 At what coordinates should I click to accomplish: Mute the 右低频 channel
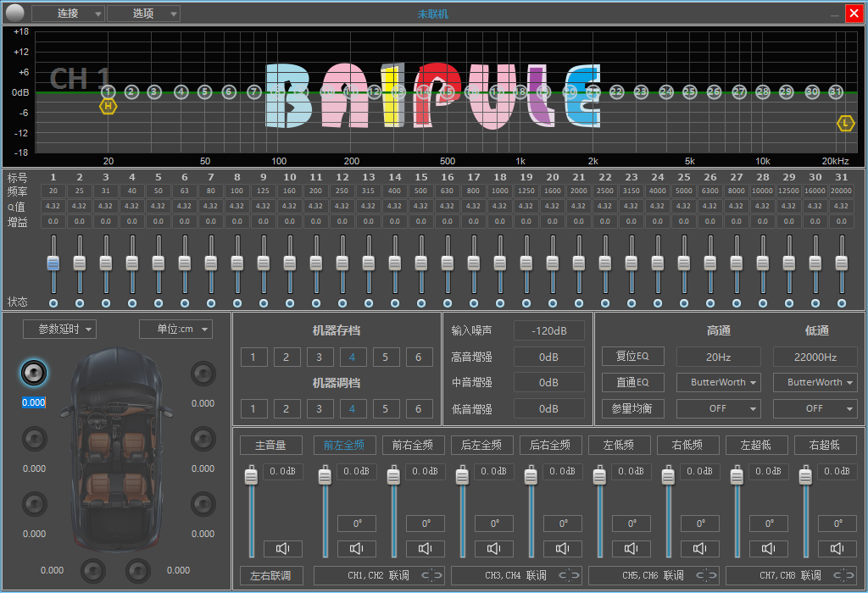coord(699,548)
